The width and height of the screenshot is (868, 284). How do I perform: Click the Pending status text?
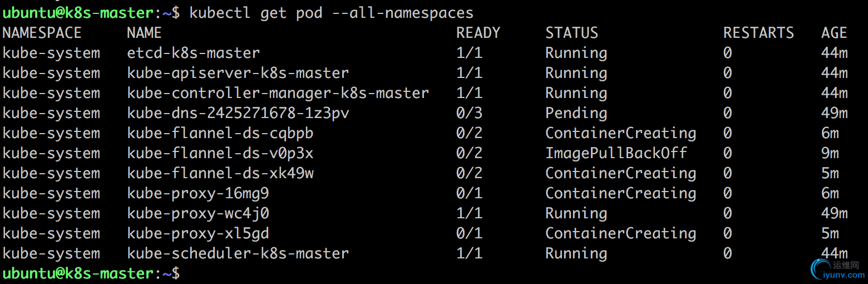pos(576,113)
